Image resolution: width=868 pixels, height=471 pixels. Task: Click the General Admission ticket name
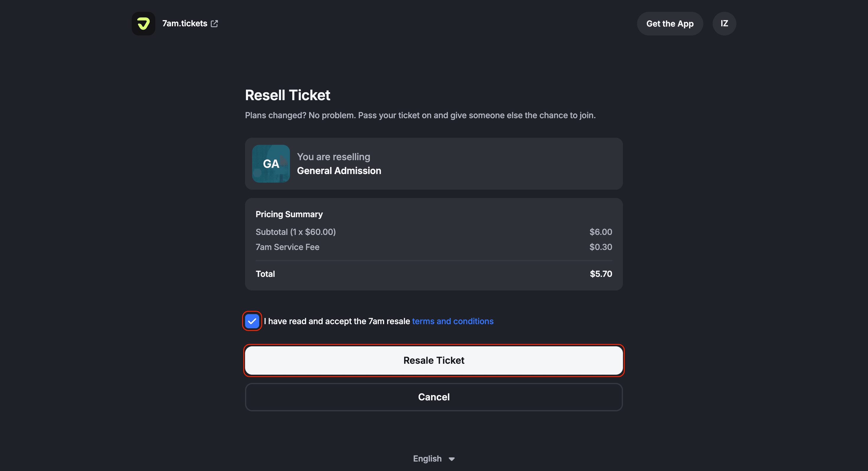[339, 170]
